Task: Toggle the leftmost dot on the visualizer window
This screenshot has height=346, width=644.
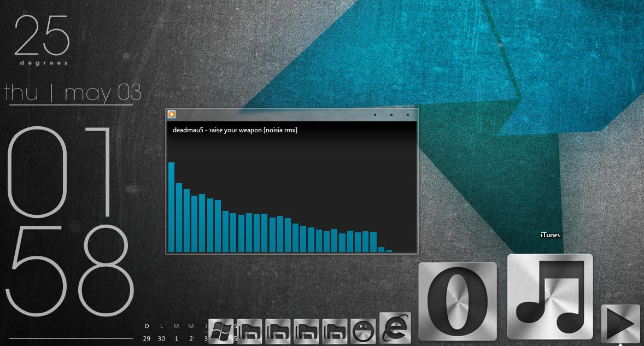Action: 374,115
